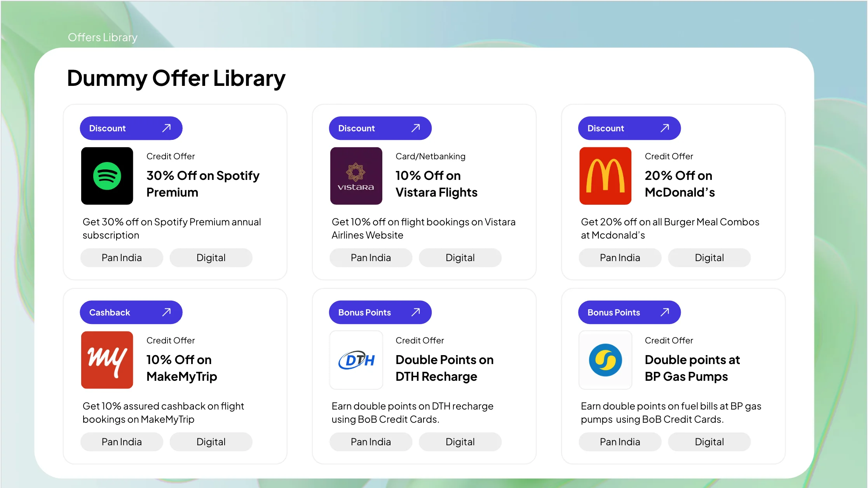Select Digital tag on McDonald's card
The height and width of the screenshot is (488, 868).
(709, 258)
